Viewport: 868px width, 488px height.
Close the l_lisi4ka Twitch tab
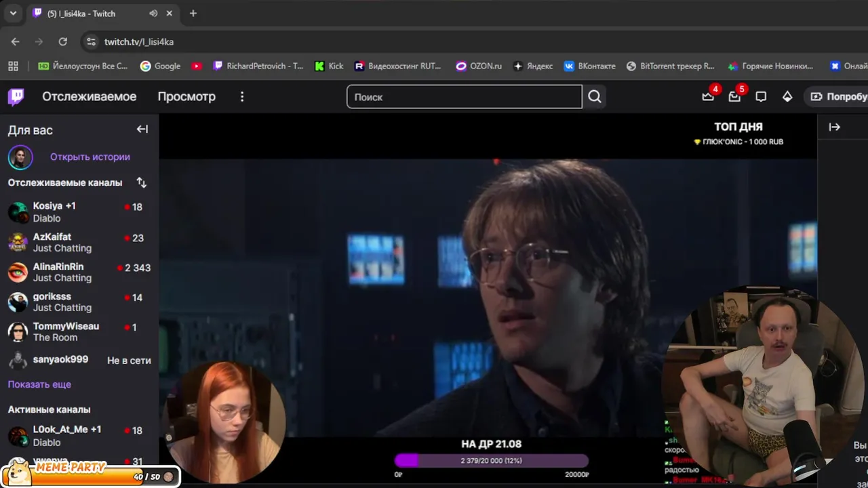click(x=170, y=14)
